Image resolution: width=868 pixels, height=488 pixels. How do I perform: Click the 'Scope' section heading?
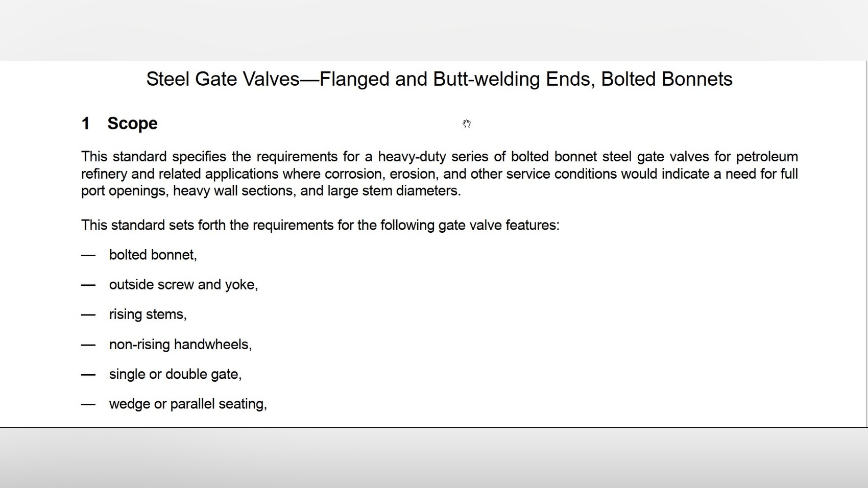pos(132,124)
